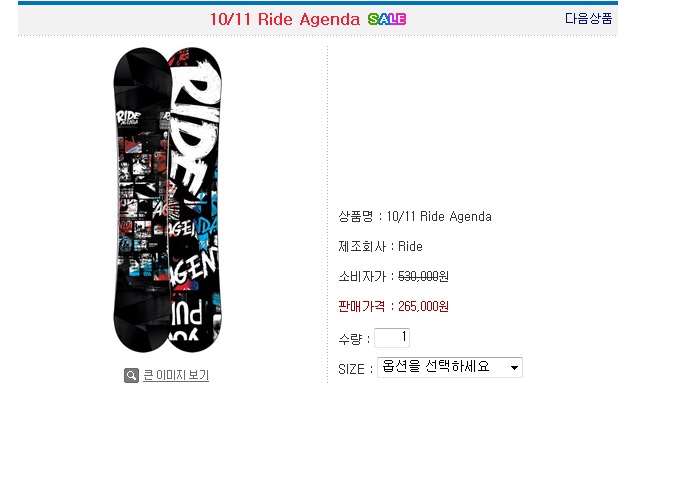Click the SIZE label text
The width and height of the screenshot is (686, 491).
(351, 369)
